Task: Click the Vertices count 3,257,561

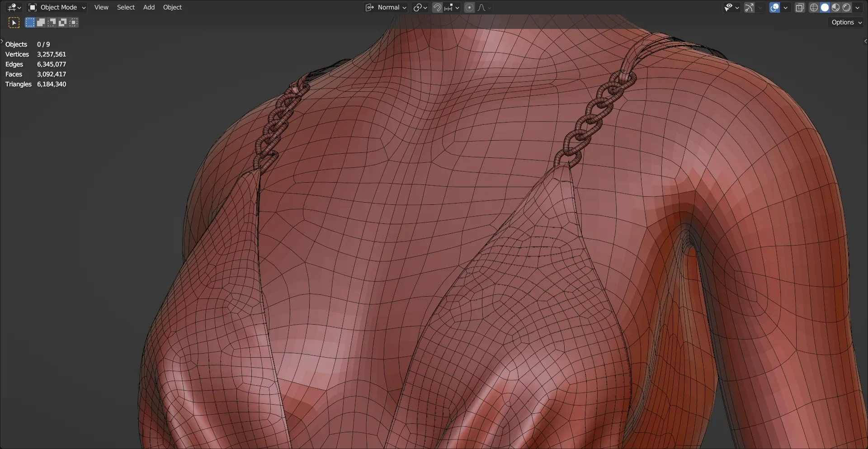Action: [x=52, y=54]
